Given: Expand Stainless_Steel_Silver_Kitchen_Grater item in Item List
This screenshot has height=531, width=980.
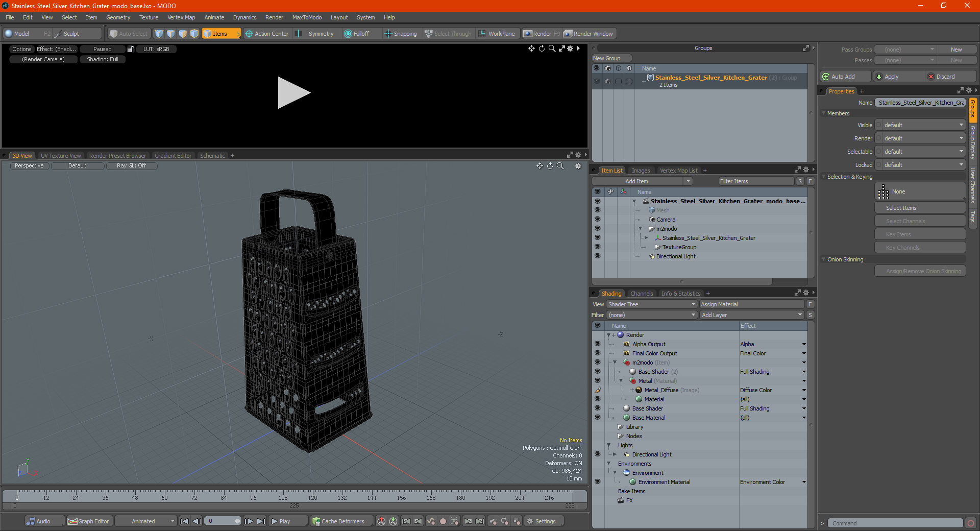Looking at the screenshot, I should (x=646, y=238).
